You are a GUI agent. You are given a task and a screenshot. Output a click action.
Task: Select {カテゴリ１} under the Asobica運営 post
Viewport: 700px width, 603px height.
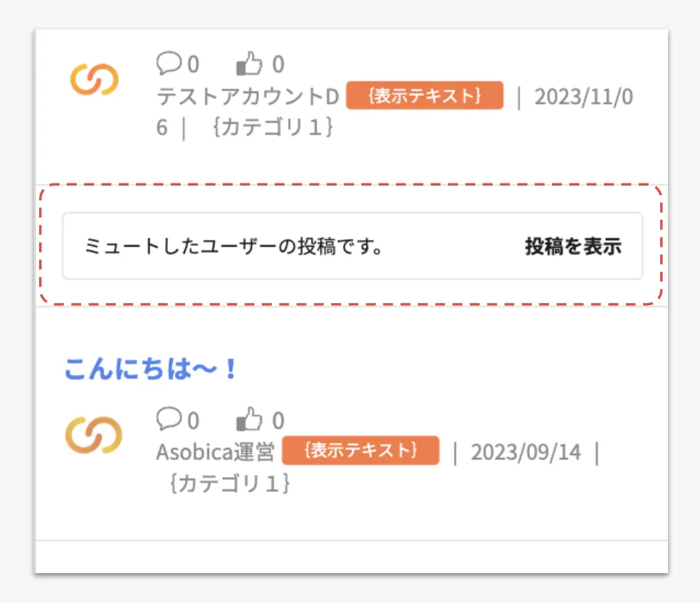click(230, 484)
